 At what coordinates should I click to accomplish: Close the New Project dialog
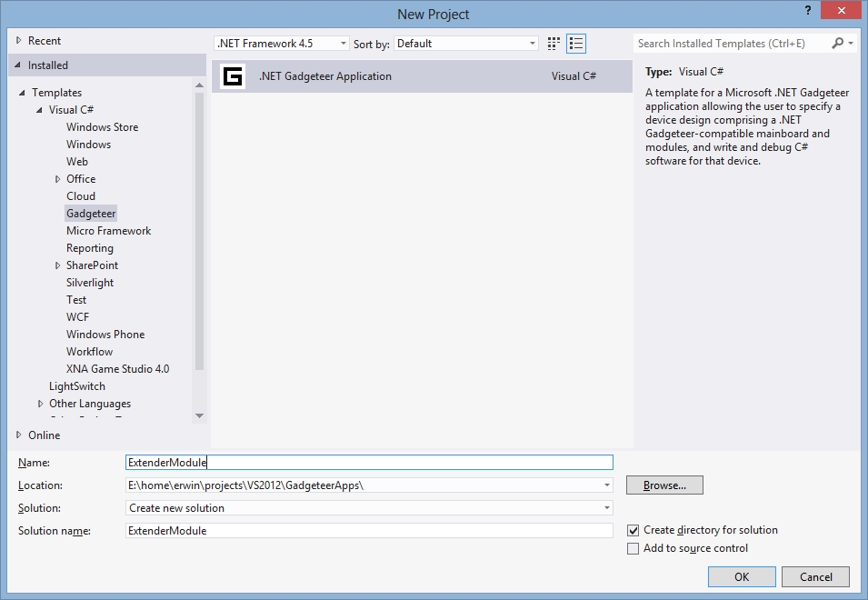[x=842, y=11]
